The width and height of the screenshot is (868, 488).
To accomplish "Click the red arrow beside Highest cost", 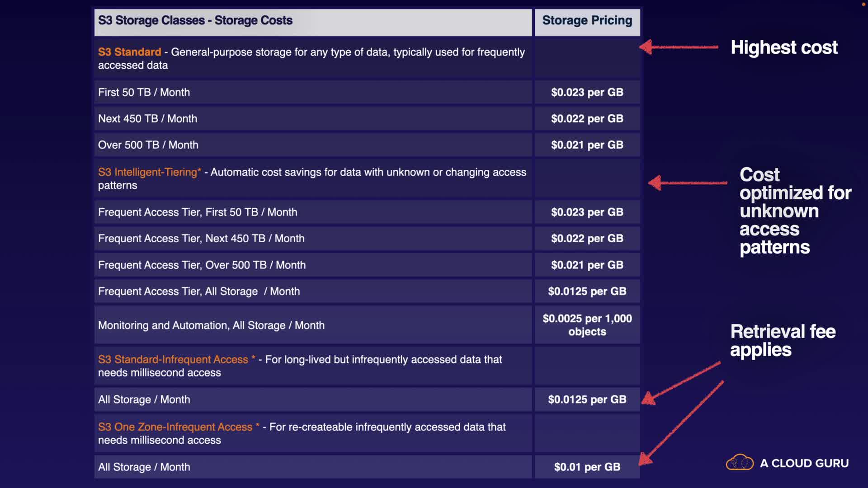I will (x=678, y=47).
